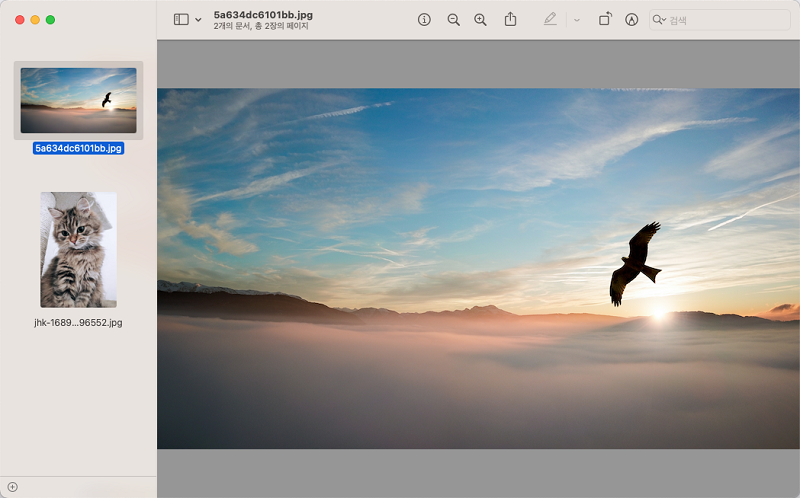Select the kitten photo thumbnail
Image resolution: width=800 pixels, height=498 pixels.
(x=78, y=250)
